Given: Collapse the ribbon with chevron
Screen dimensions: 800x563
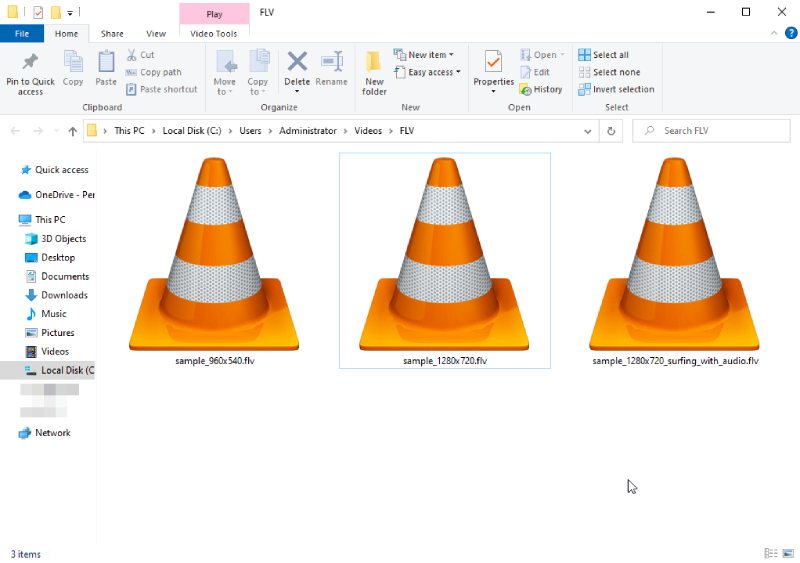Looking at the screenshot, I should coord(774,33).
